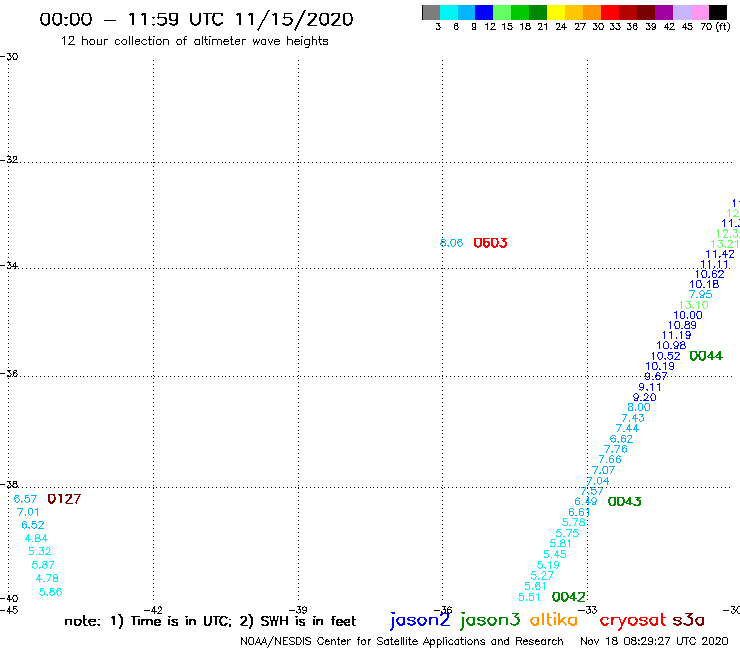This screenshot has width=740, height=650.
Task: Select the 7.66 wave height value
Action: (x=610, y=459)
